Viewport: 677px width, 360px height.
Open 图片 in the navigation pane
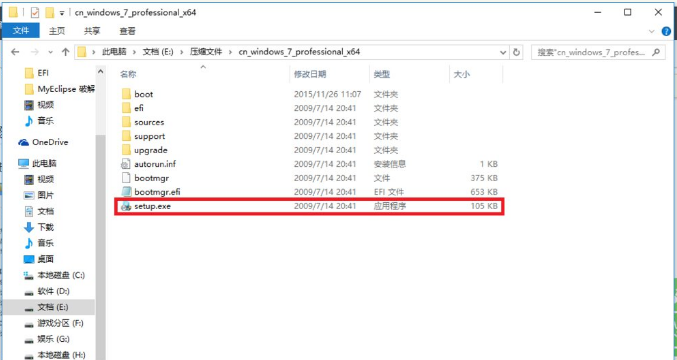point(39,195)
